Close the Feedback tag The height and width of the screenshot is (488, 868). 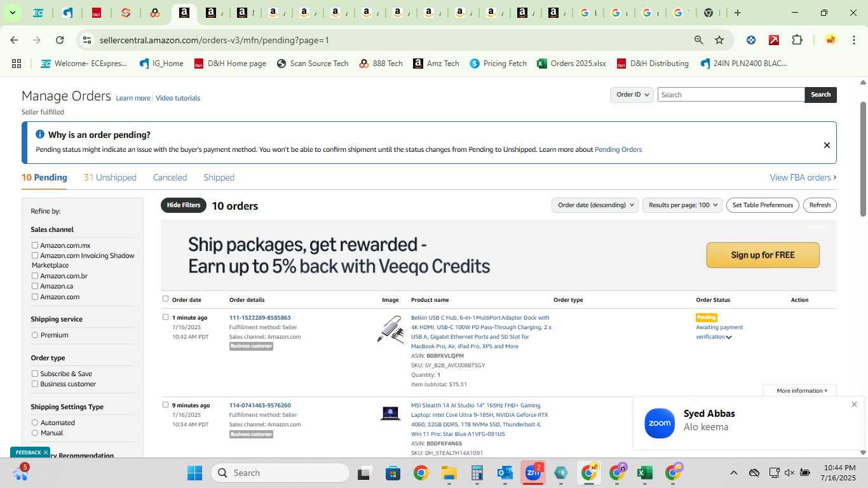[x=46, y=452]
